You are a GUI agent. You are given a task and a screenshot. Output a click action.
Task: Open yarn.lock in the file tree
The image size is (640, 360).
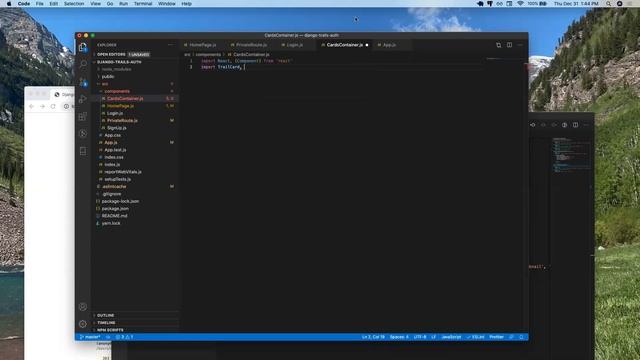point(111,223)
